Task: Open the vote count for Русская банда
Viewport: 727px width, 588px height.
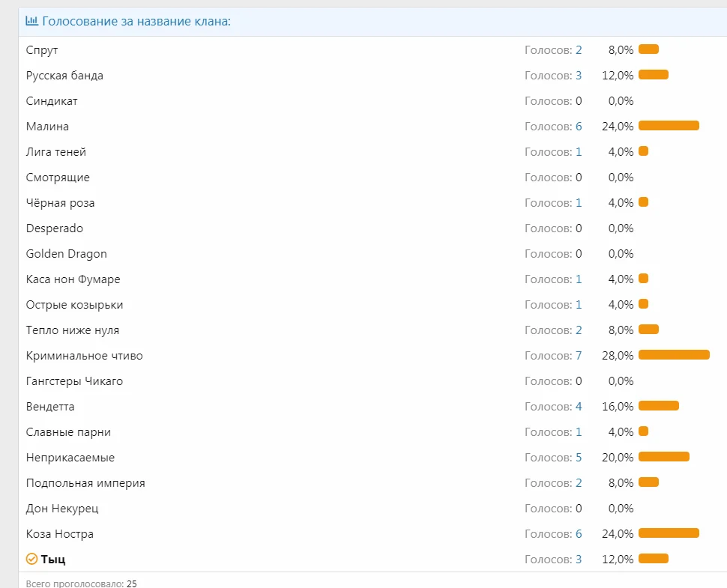Action: 579,76
